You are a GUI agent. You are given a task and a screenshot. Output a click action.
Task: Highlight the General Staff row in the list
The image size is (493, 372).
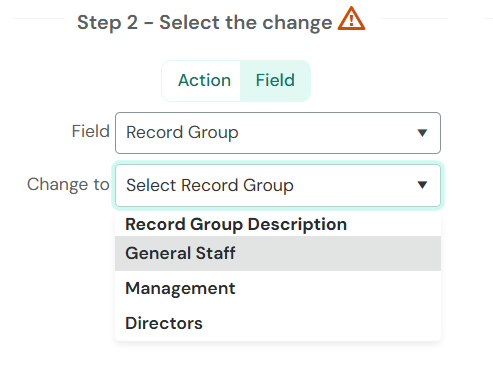click(x=278, y=253)
